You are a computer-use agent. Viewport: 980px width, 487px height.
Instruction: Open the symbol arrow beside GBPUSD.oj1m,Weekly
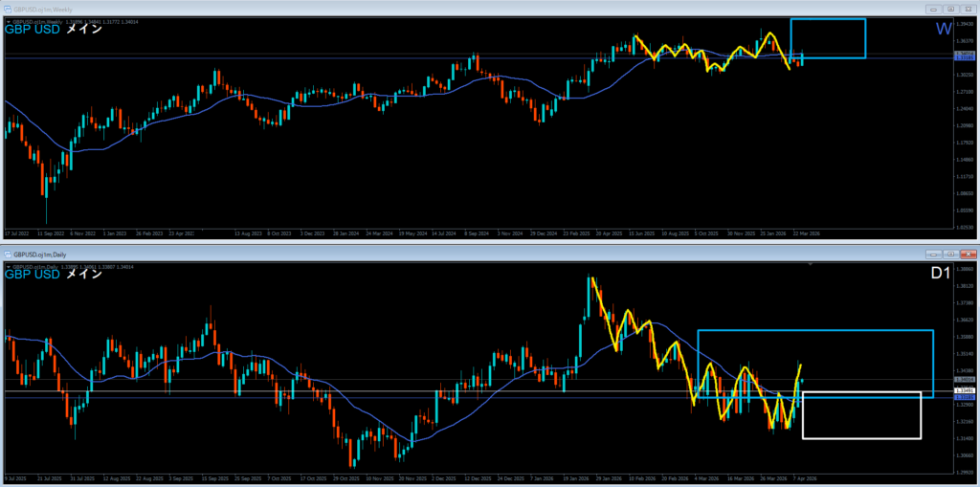(8, 21)
